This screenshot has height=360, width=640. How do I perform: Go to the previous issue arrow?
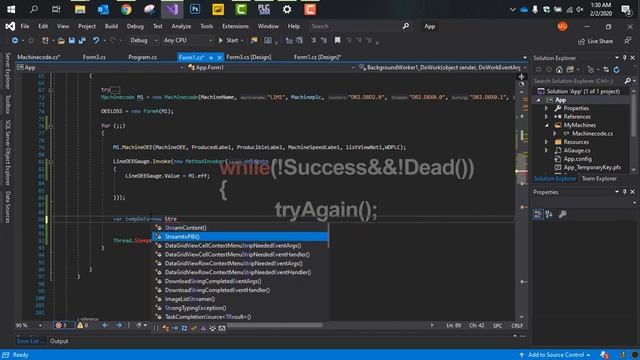[105, 325]
